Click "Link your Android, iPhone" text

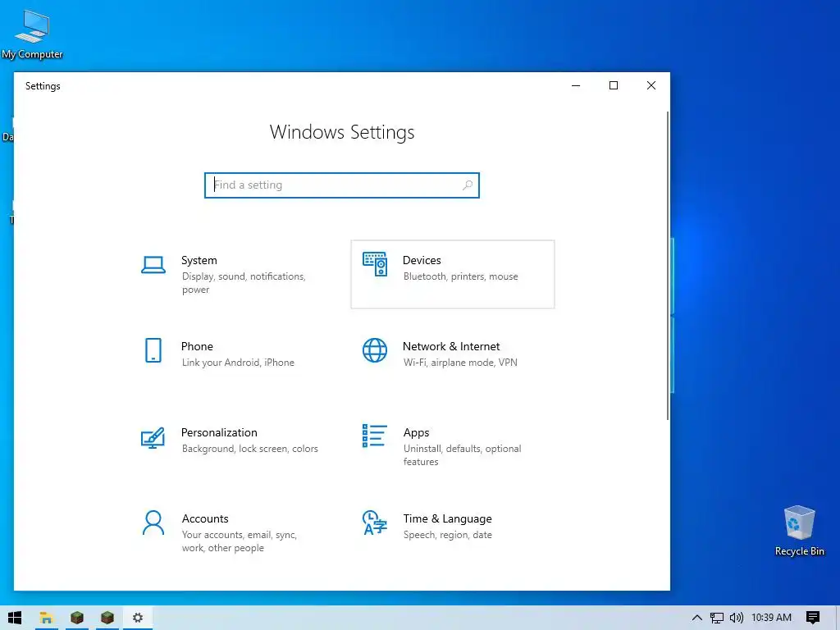[x=238, y=363]
